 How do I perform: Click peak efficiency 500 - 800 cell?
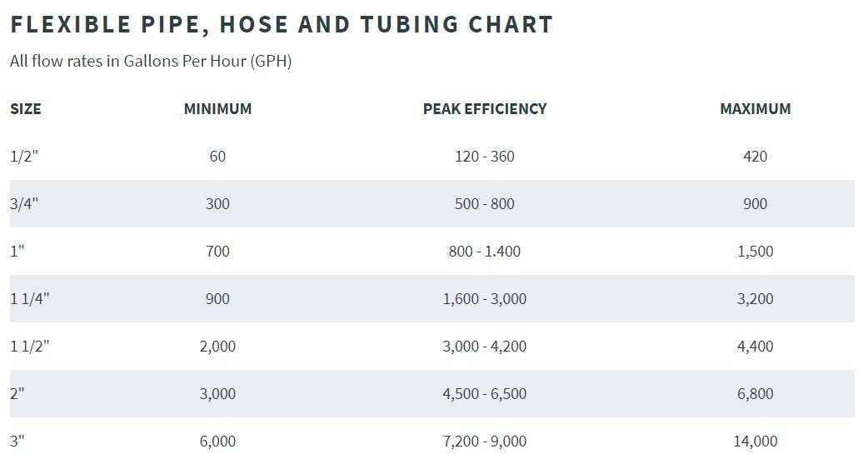(x=485, y=204)
